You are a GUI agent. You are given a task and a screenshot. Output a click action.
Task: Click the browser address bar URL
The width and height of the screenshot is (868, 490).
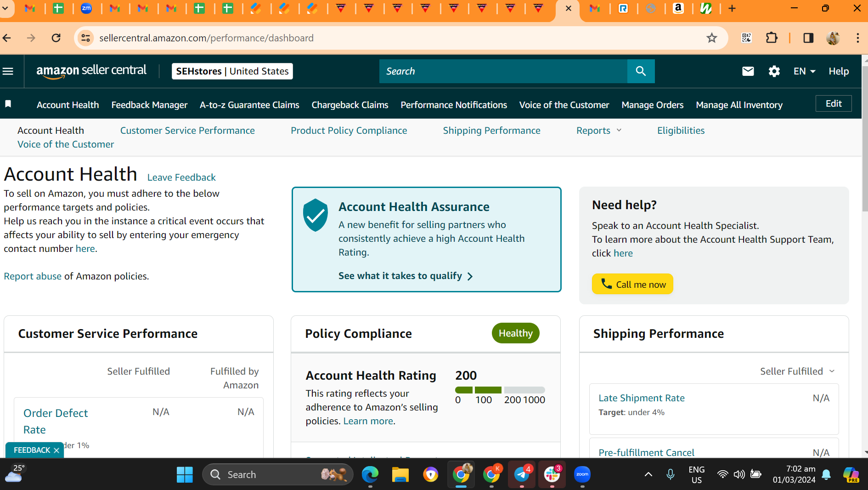click(206, 38)
